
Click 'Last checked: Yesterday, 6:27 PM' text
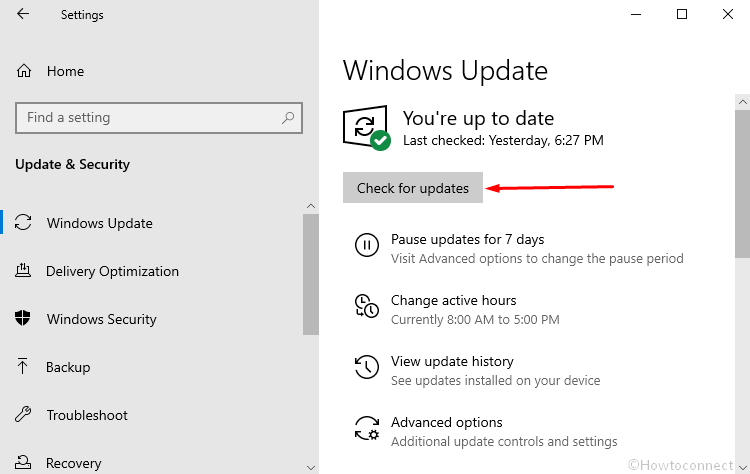tap(503, 140)
